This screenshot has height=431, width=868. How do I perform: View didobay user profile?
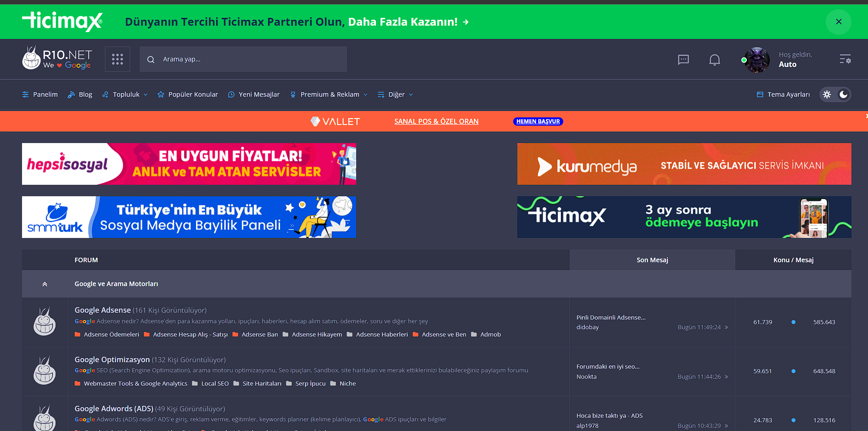pos(588,327)
